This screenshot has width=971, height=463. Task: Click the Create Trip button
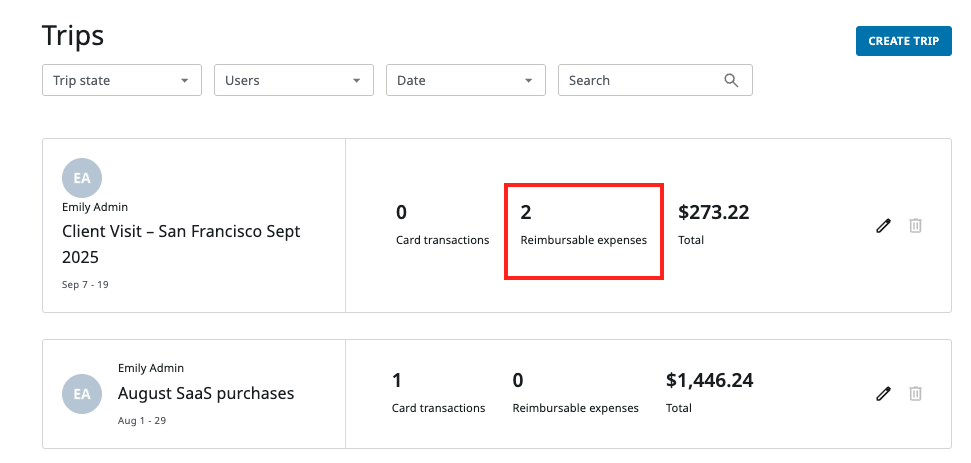pos(903,41)
